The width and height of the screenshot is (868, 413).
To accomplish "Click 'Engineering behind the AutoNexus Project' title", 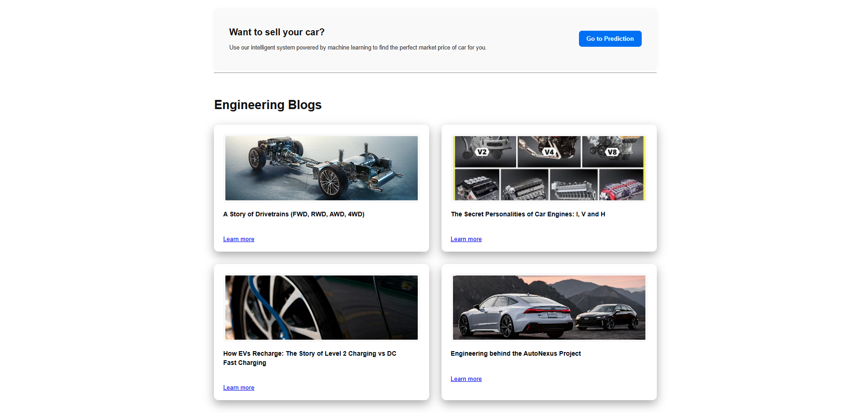I will tap(515, 353).
